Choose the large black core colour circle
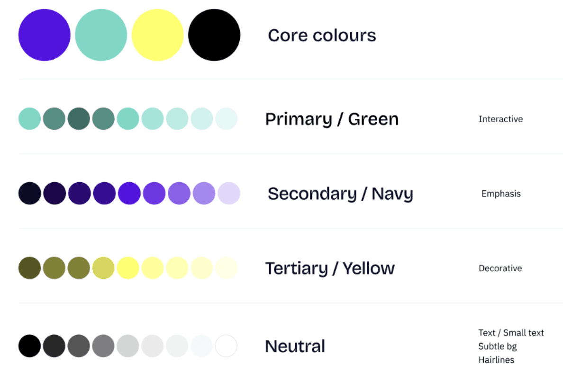This screenshot has width=563, height=392. (x=214, y=35)
